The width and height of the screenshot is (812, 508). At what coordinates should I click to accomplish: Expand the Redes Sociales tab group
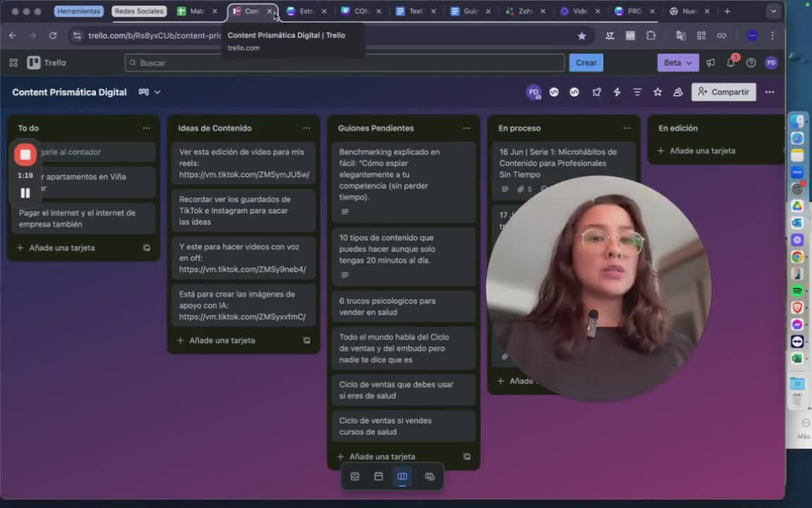pyautogui.click(x=139, y=11)
